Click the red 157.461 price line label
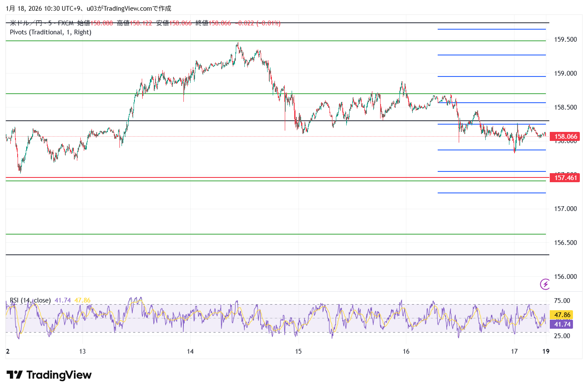The height and width of the screenshot is (391, 588). tap(565, 177)
